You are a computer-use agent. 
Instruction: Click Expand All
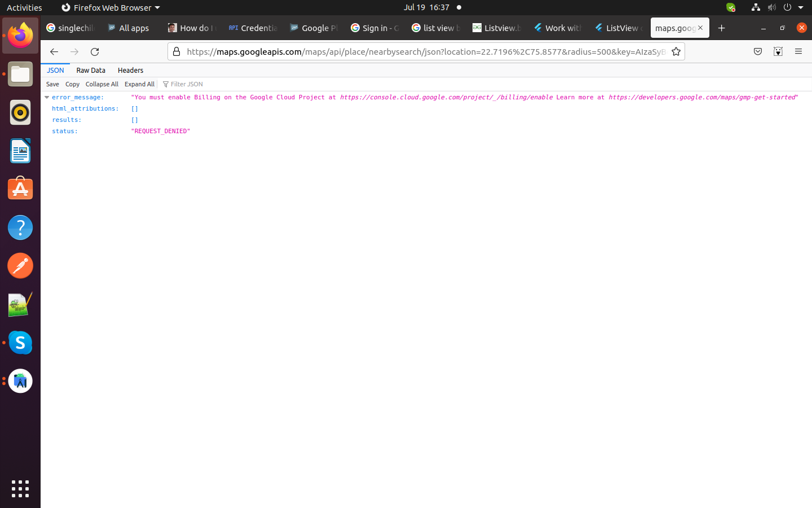(139, 84)
